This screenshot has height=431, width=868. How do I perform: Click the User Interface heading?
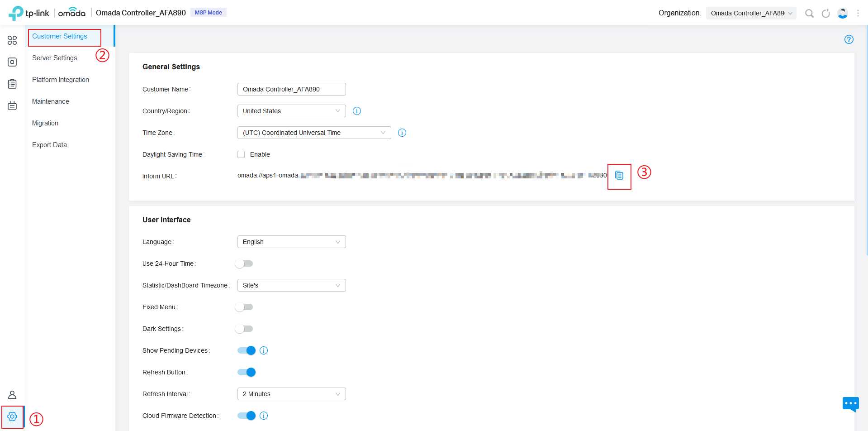coord(166,220)
